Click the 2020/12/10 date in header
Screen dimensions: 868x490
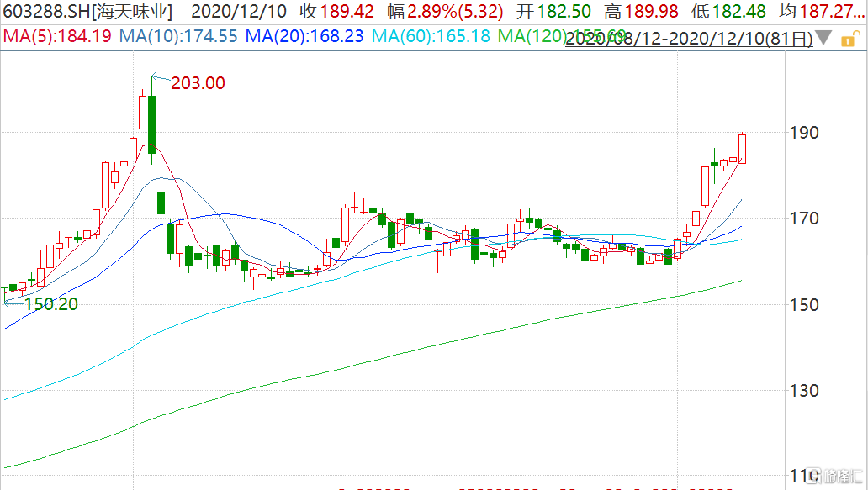[239, 11]
